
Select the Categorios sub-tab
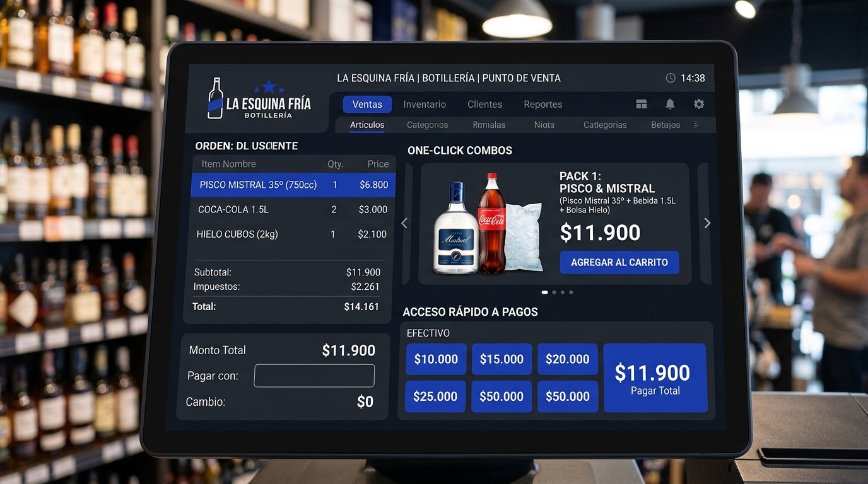pyautogui.click(x=427, y=125)
